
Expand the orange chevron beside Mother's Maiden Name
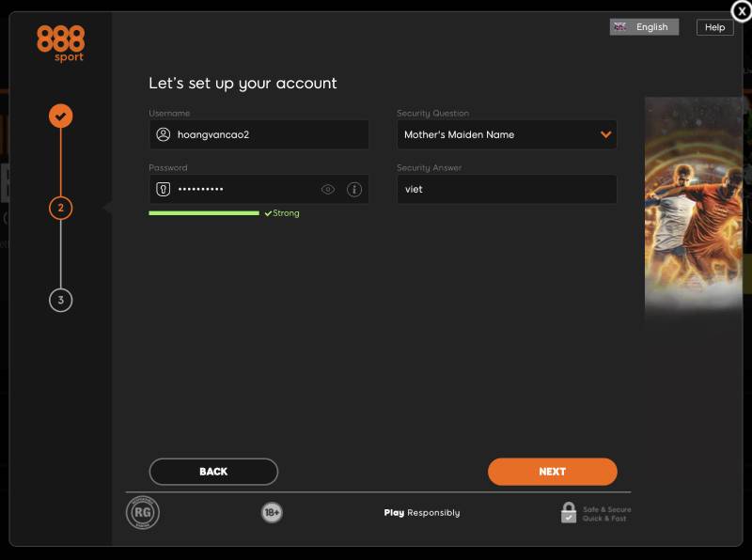point(605,134)
